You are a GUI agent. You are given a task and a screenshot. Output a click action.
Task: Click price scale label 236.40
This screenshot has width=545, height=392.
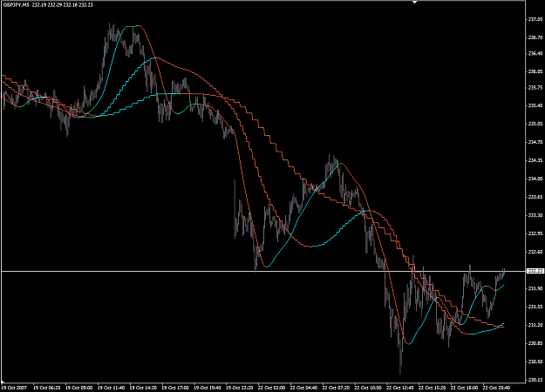[535, 53]
